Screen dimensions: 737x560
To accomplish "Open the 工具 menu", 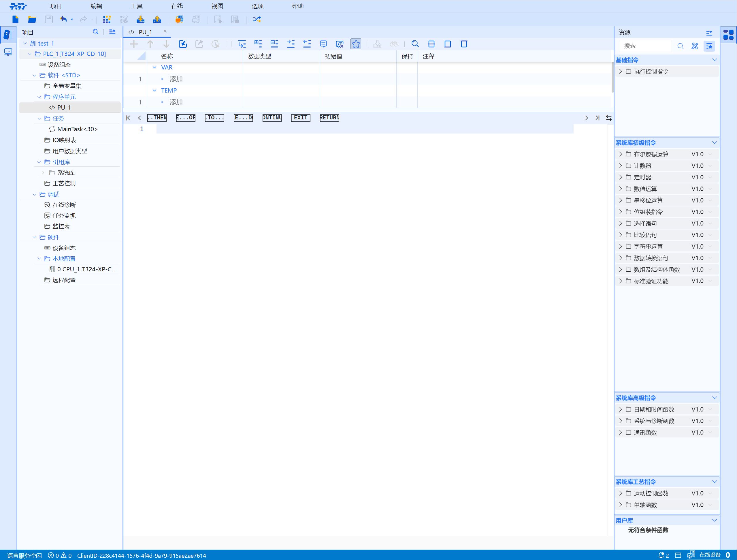I will point(137,6).
